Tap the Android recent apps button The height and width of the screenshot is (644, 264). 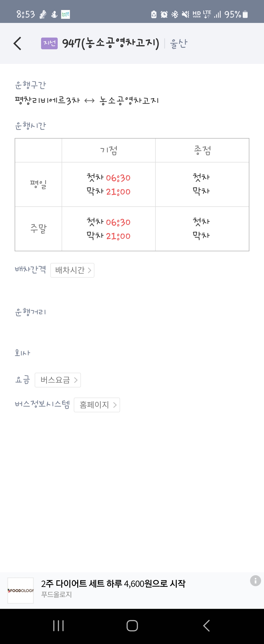(x=59, y=626)
